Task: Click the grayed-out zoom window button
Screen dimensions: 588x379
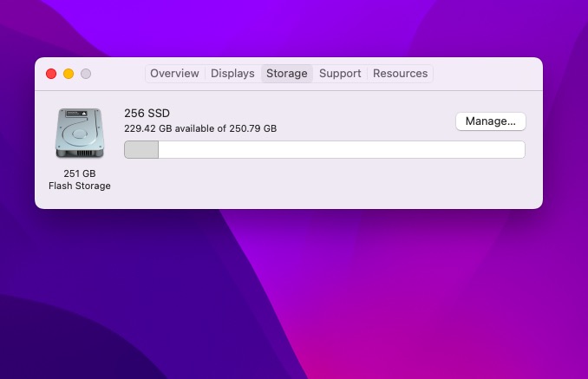Action: [x=86, y=74]
